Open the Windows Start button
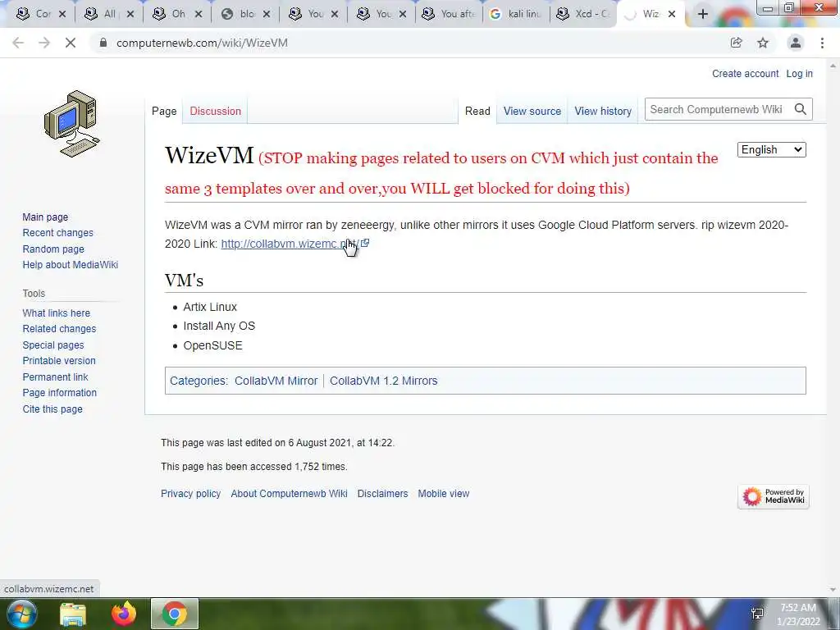 (21, 614)
